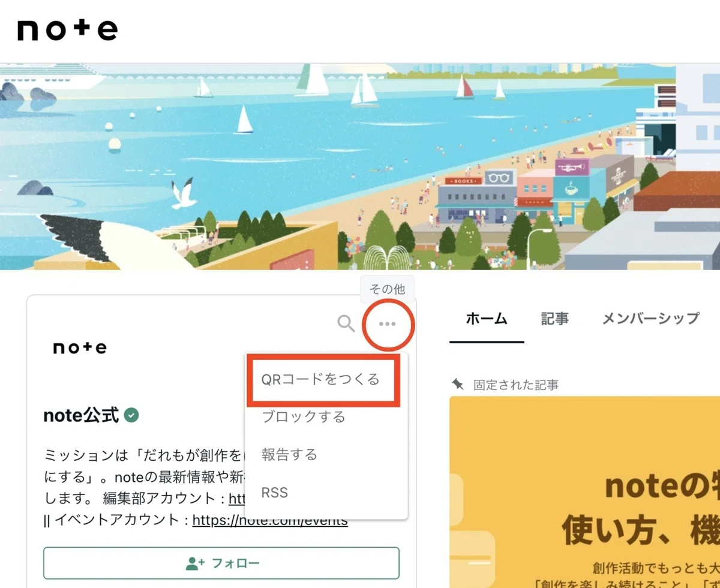Viewport: 720px width, 588px height.
Task: Click the note logo avatar in profile card
Action: point(80,348)
